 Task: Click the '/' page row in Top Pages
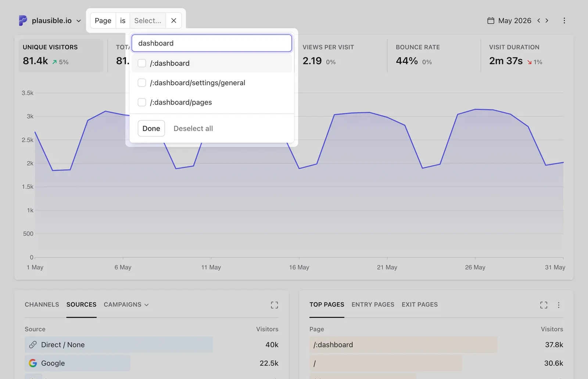pyautogui.click(x=436, y=363)
